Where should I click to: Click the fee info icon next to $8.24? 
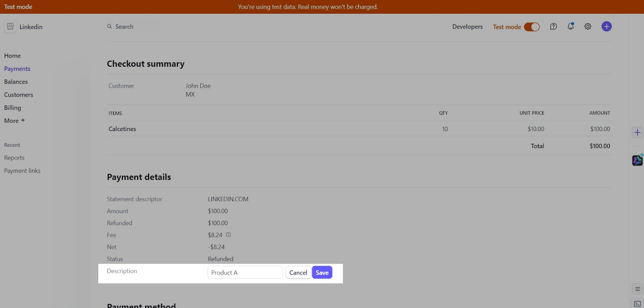click(228, 235)
